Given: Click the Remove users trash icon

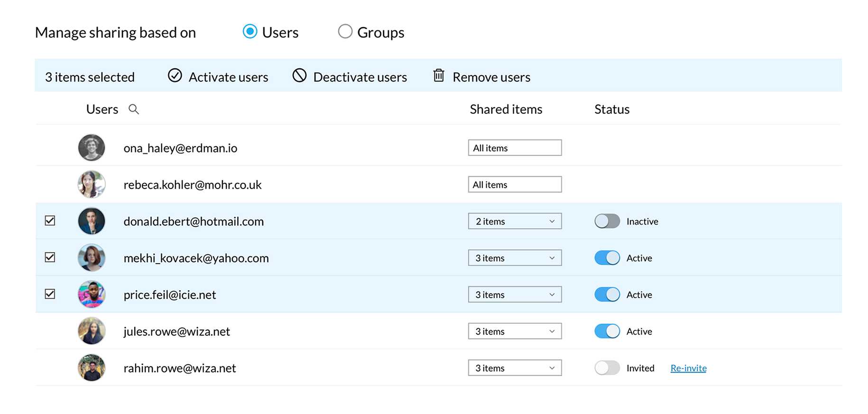Looking at the screenshot, I should (439, 76).
